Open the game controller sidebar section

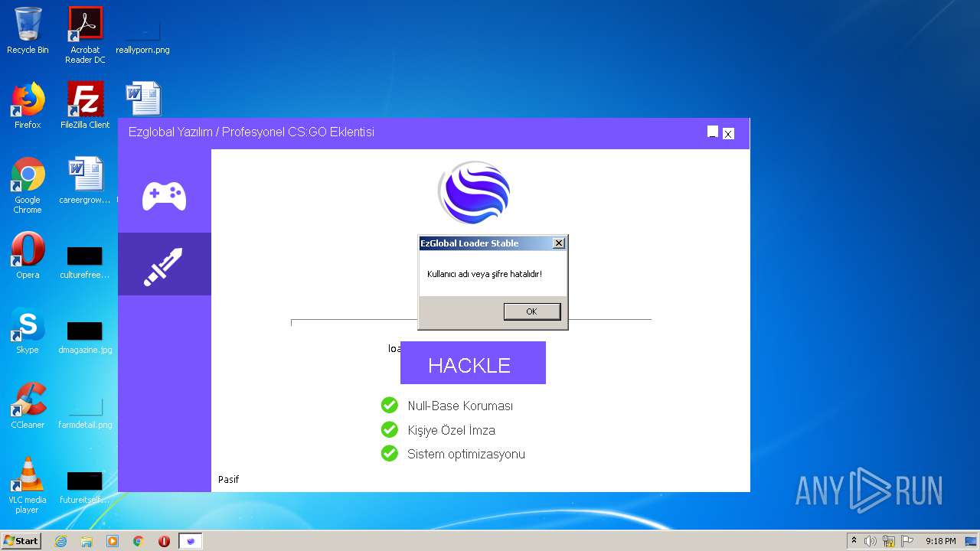(x=164, y=197)
